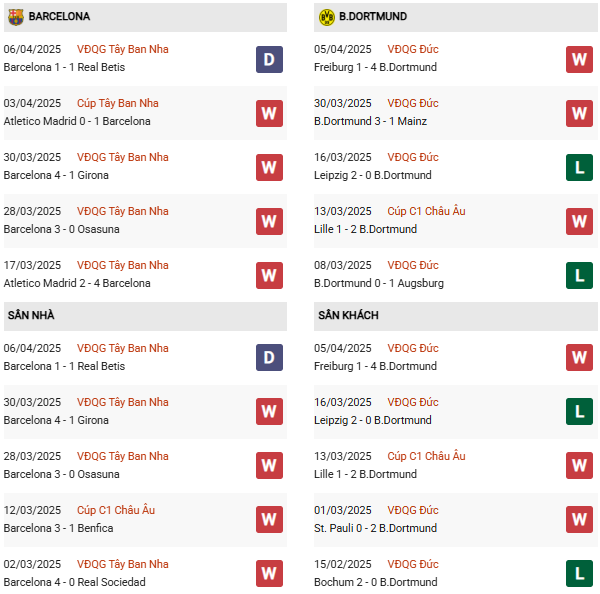Open the BARCELONA team header
The image size is (600, 594).
59,17
